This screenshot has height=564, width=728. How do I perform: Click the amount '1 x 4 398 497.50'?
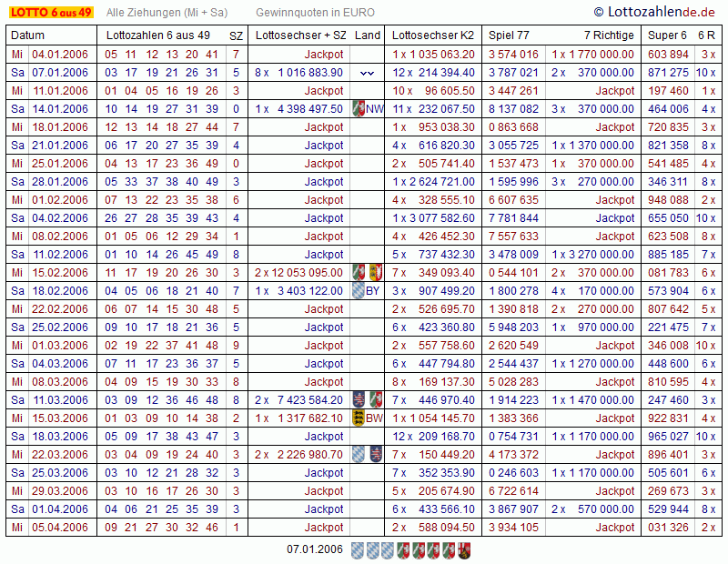point(299,109)
